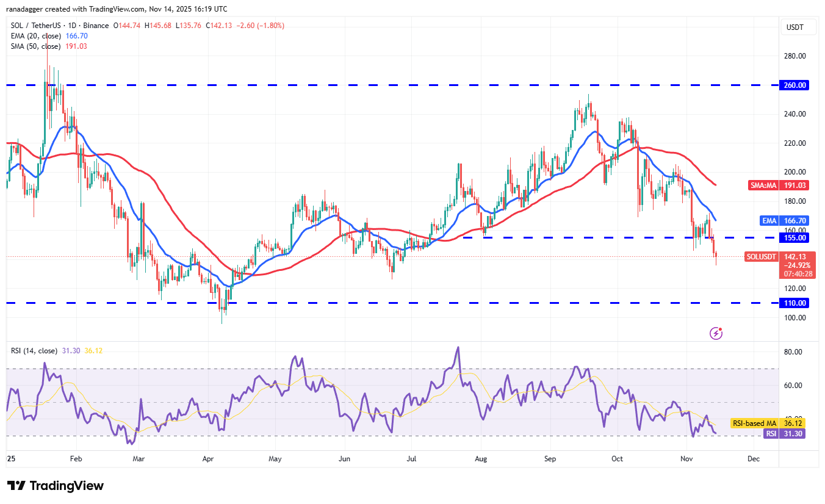Screen dimensions: 825x504
Task: Click the lightning quick-trade icon on the chart
Action: coord(715,333)
